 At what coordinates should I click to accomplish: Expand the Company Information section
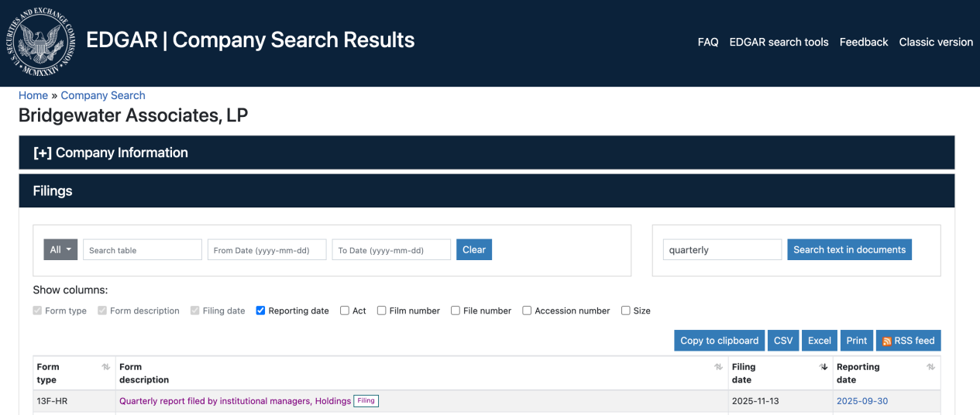point(111,153)
